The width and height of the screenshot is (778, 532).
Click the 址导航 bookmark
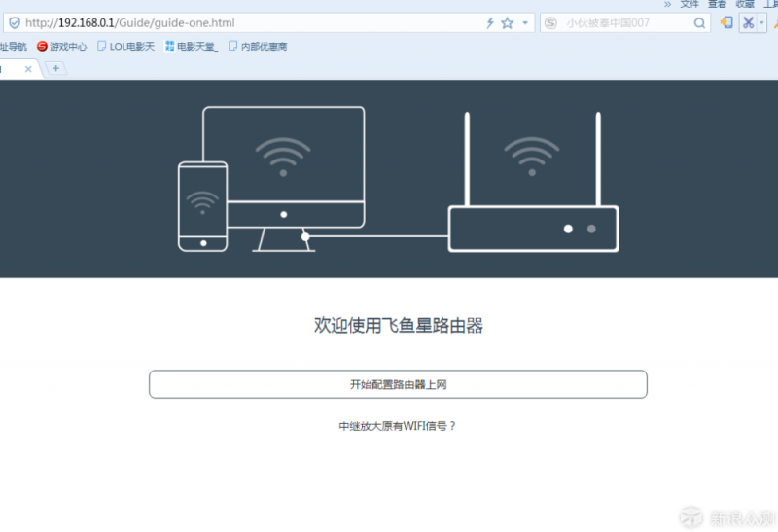point(14,46)
